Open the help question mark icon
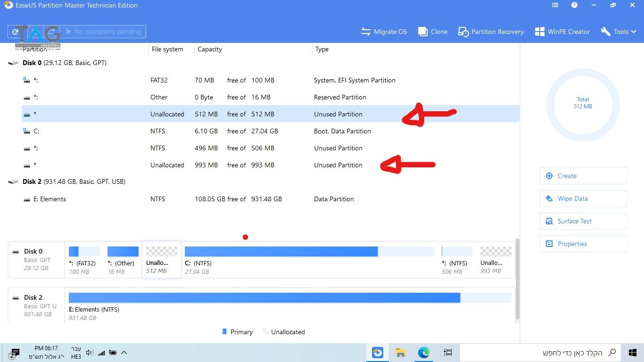 click(574, 5)
